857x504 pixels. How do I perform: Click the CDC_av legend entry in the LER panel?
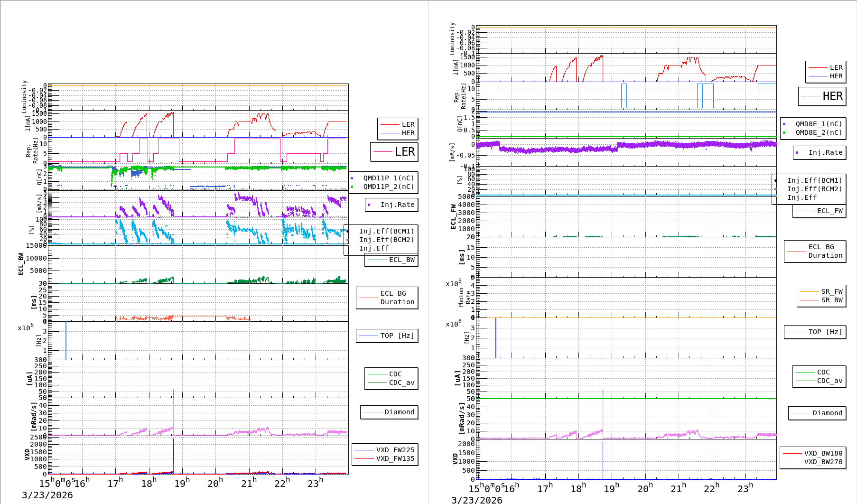(x=401, y=383)
